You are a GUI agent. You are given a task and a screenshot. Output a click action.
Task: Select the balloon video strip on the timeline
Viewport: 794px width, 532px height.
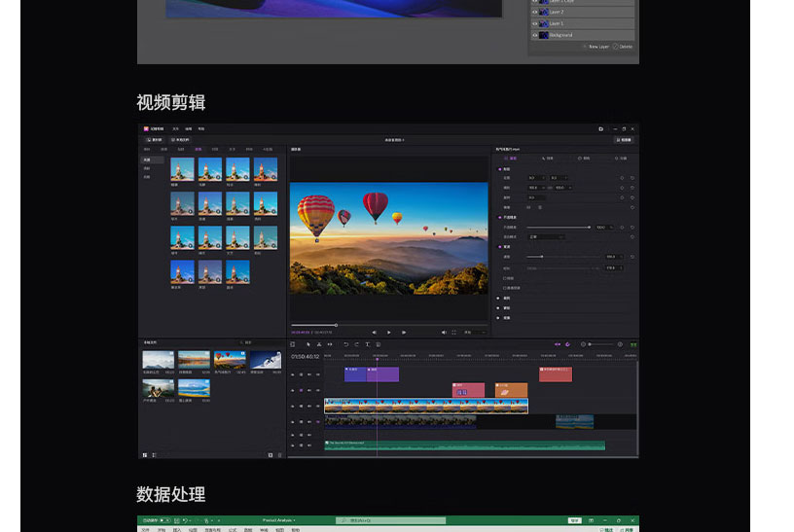click(426, 406)
